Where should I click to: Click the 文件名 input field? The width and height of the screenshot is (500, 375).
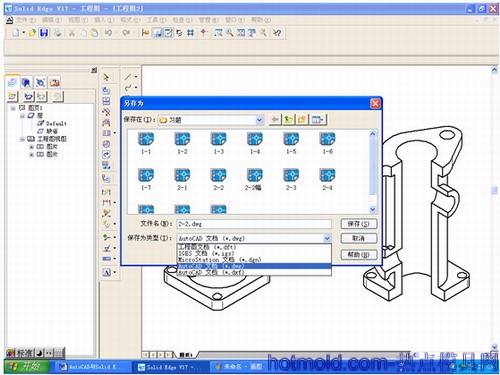pyautogui.click(x=254, y=224)
